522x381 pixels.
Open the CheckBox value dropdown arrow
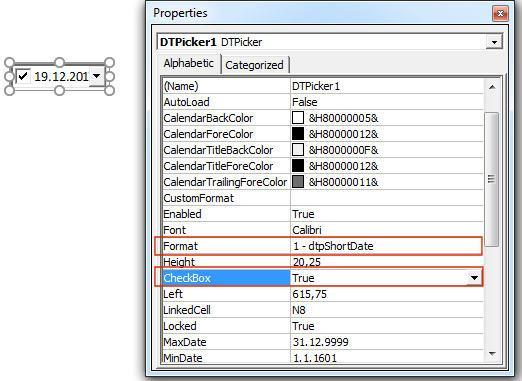474,278
